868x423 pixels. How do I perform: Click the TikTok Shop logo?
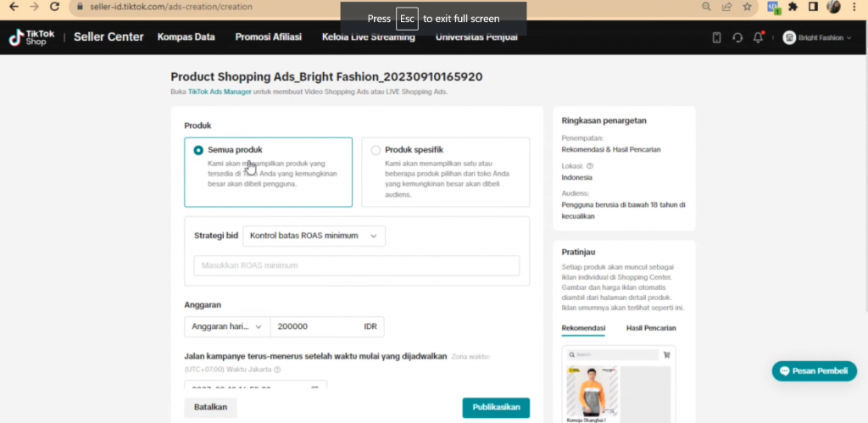pos(31,37)
